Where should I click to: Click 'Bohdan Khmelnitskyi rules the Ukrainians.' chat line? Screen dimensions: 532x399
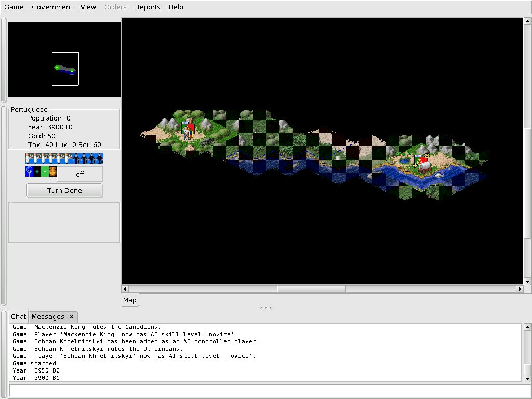click(x=98, y=349)
